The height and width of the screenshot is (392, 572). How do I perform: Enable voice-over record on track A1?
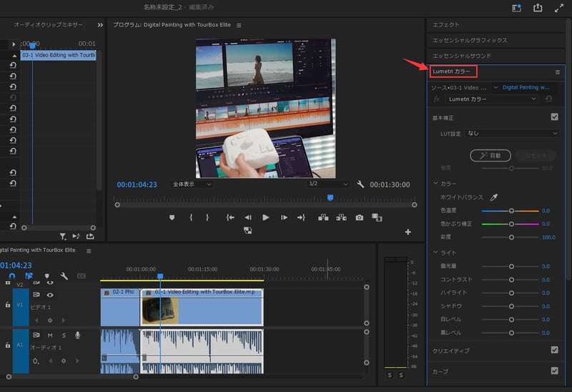point(77,335)
